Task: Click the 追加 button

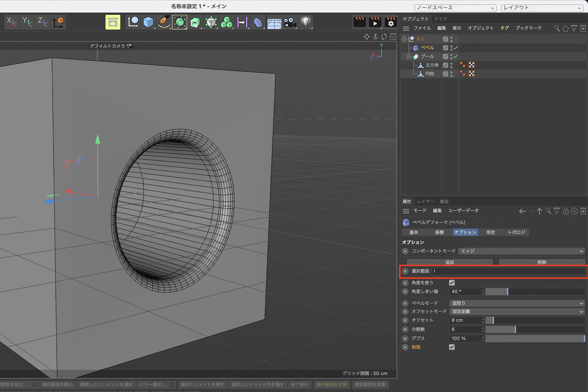Action: click(x=449, y=262)
